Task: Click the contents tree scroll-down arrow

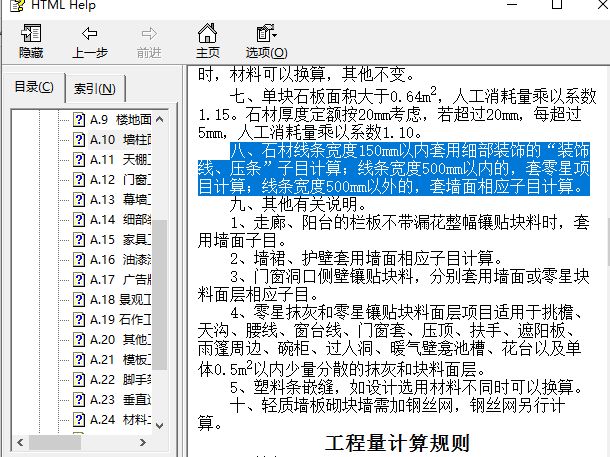Action: pos(160,425)
